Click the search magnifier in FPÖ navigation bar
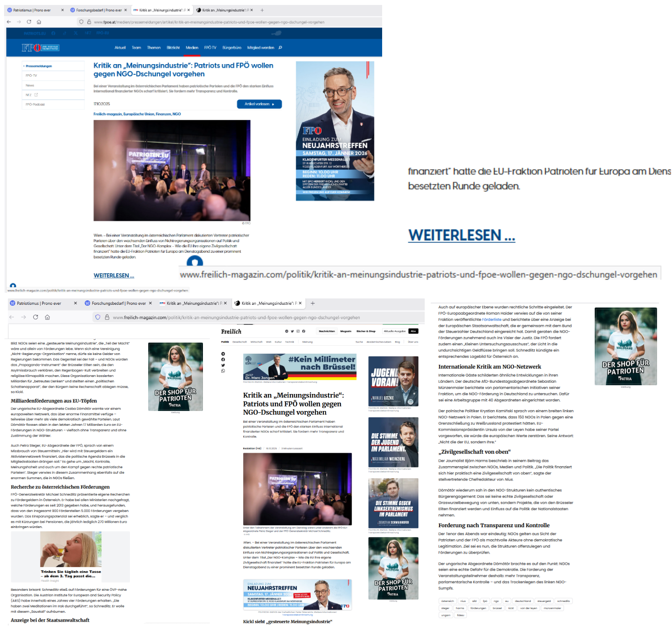Viewport: 672px width, 632px height. (x=280, y=48)
